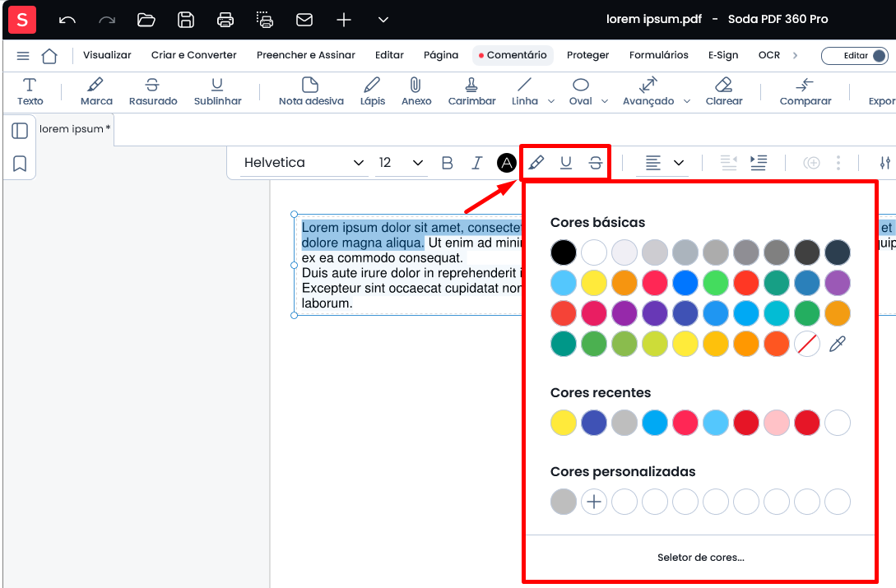Select the lorem ipsum document tab

click(74, 129)
